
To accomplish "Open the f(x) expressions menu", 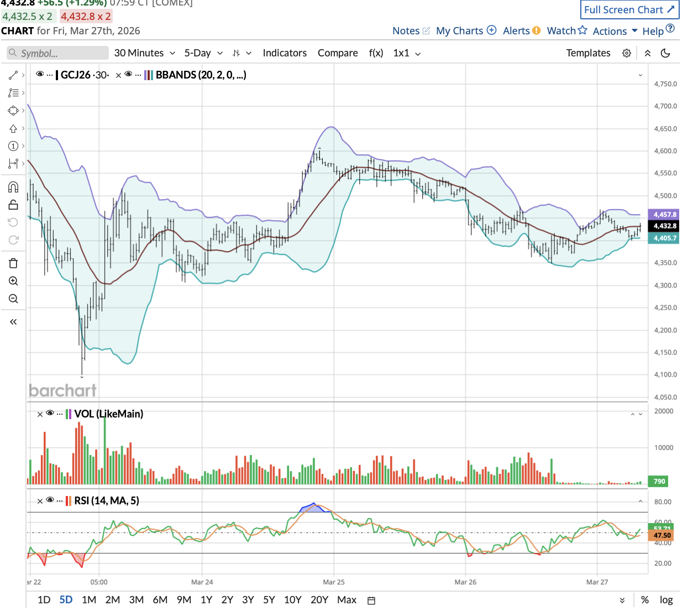I will [x=376, y=53].
